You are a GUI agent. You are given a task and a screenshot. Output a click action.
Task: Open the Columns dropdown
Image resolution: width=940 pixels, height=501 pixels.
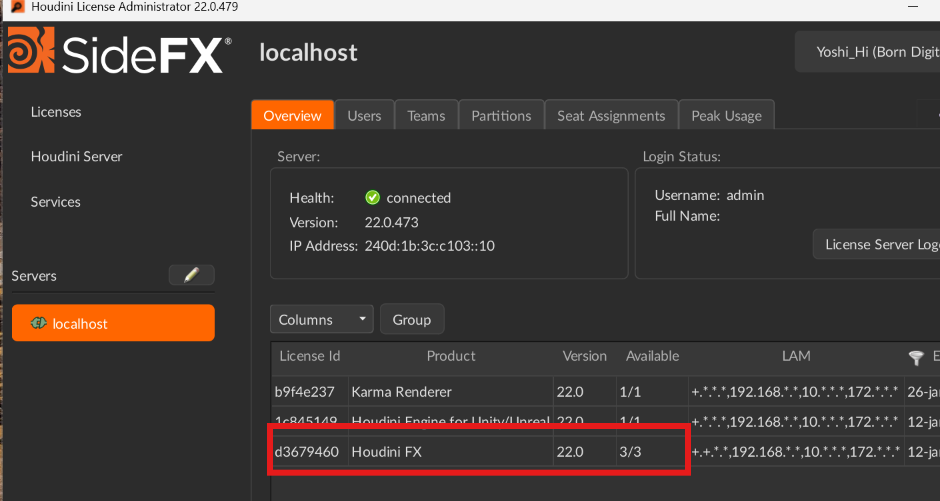[322, 319]
